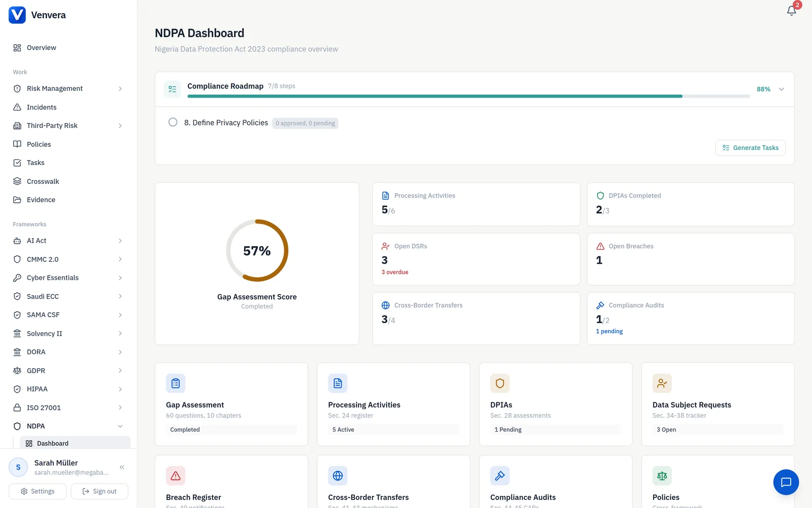812x508 pixels.
Task: Expand the CMMC 2.0 framework
Action: [x=120, y=259]
